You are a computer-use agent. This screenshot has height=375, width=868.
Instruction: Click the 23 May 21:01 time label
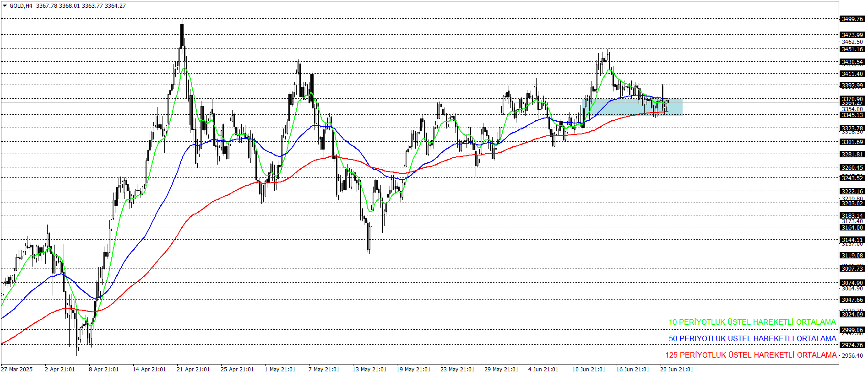pyautogui.click(x=457, y=369)
